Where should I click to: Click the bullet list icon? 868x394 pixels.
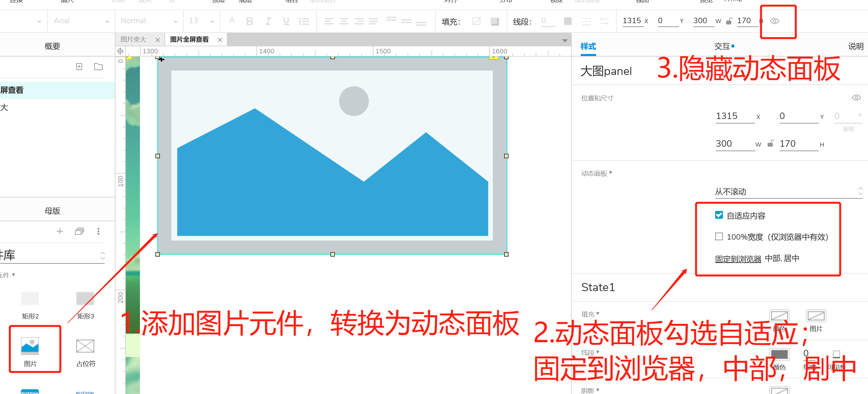[304, 22]
